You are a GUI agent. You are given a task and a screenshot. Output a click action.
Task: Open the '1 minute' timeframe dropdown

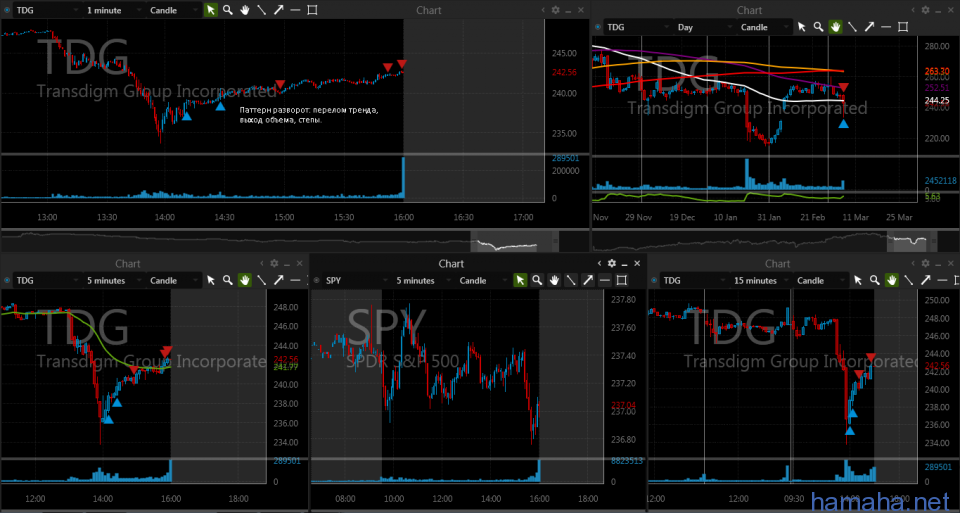113,10
